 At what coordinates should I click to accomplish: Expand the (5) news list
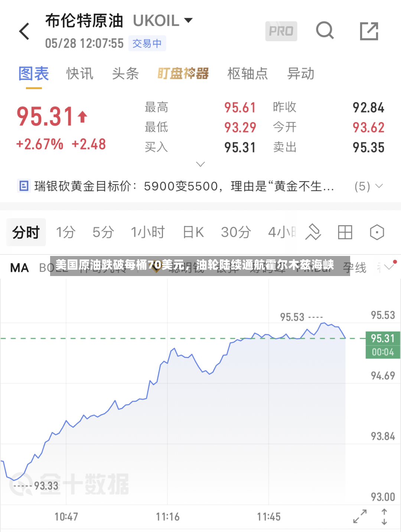point(369,186)
